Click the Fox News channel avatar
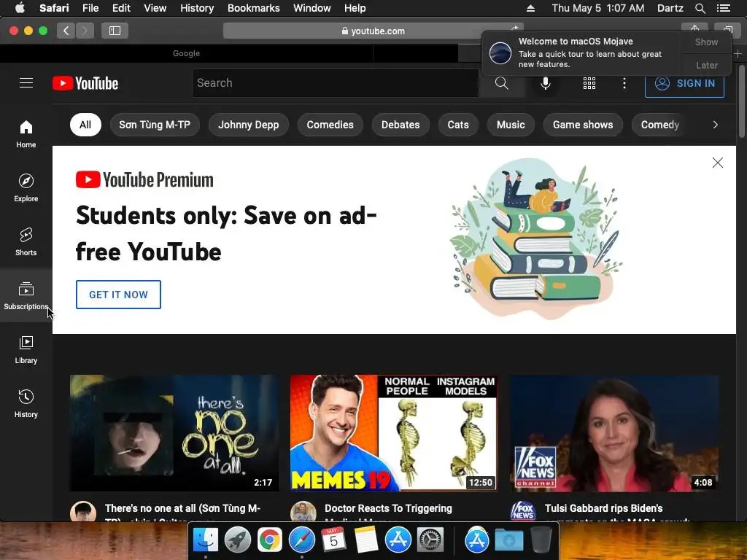This screenshot has height=560, width=747. click(522, 511)
